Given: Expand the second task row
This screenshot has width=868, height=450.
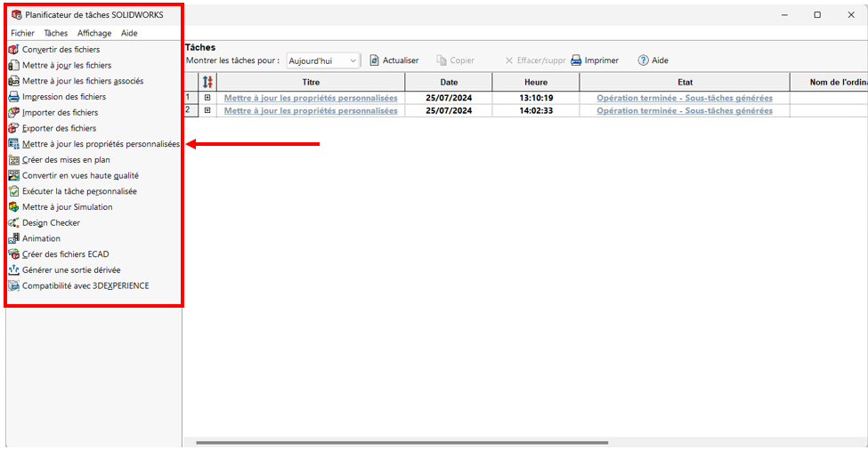Looking at the screenshot, I should (x=207, y=110).
